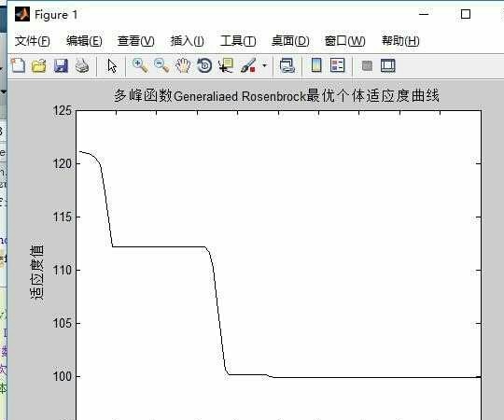The image size is (504, 420).
Task: Open the 帮助(H) menu
Action: (x=400, y=41)
